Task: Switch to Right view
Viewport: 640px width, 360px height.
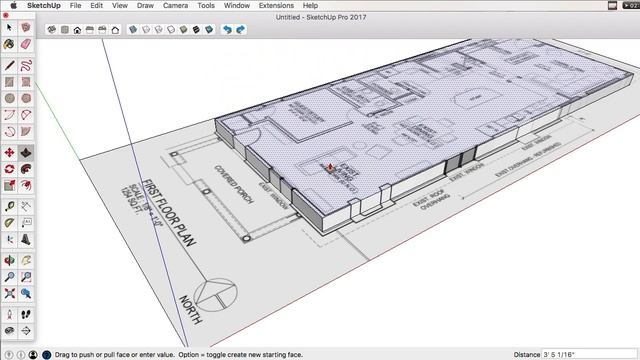Action: (90, 29)
